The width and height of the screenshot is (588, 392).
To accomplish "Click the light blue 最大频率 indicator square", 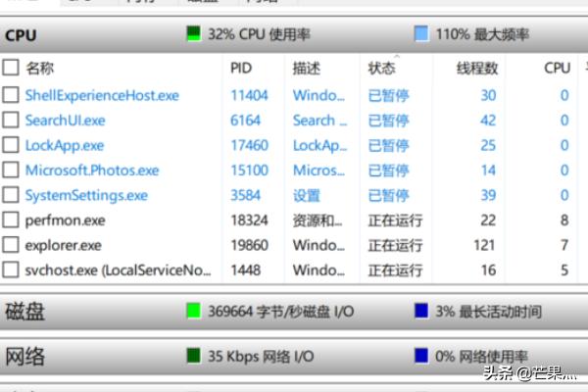I will pos(421,33).
